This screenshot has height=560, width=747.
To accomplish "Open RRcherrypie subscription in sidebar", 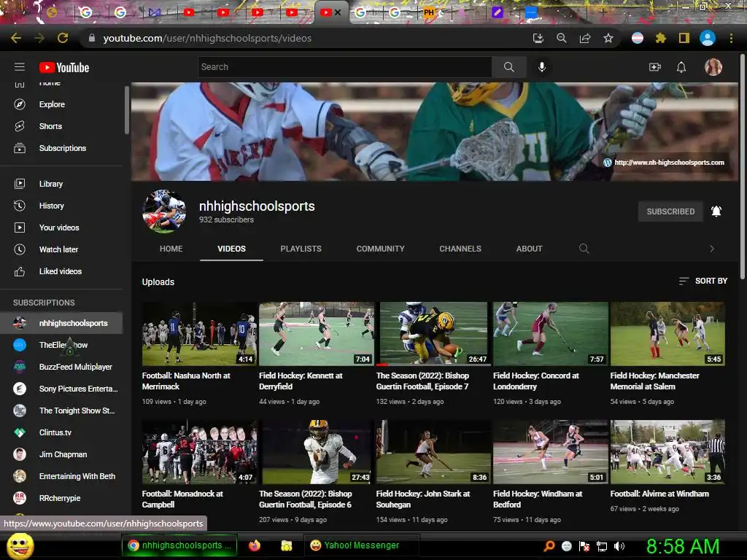I will pyautogui.click(x=62, y=498).
